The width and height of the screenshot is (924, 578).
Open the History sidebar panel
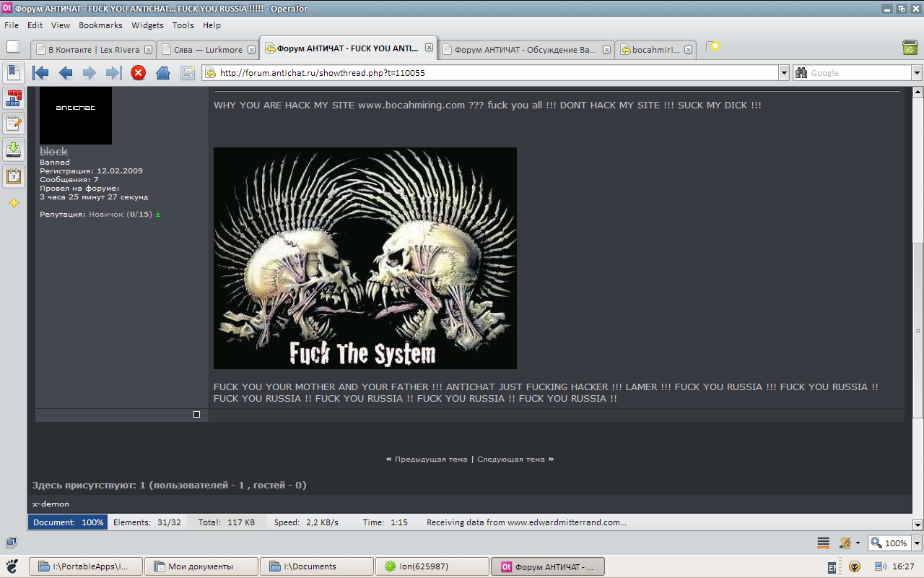[x=14, y=176]
